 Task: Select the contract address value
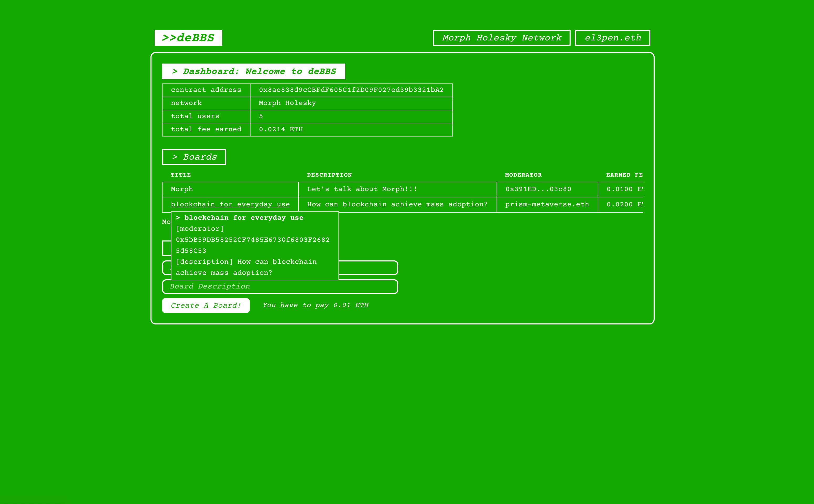[351, 90]
